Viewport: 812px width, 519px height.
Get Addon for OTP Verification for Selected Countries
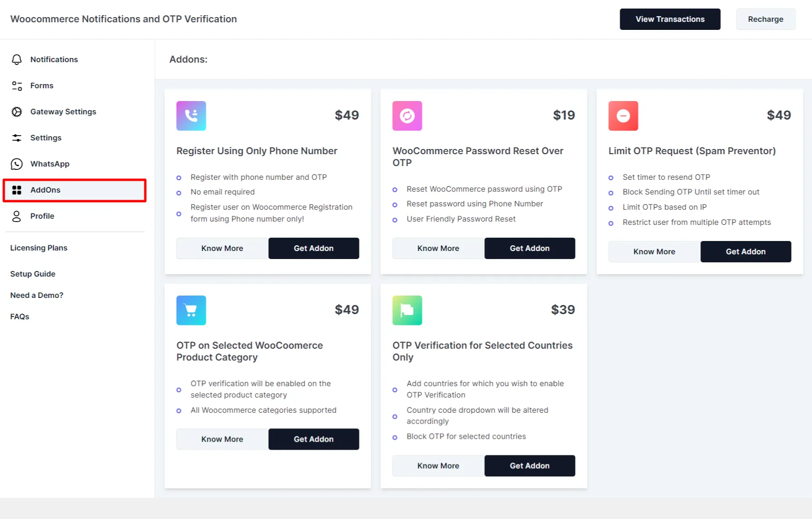click(x=529, y=466)
